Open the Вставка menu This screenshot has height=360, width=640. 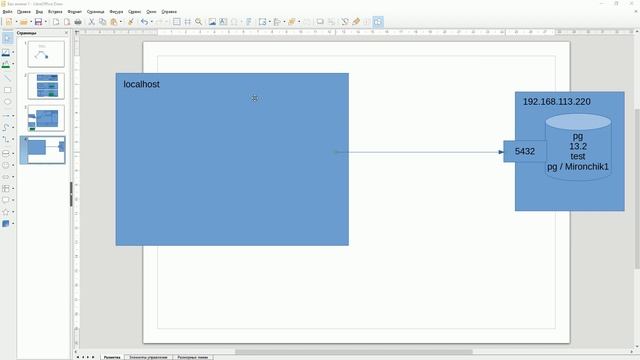[55, 12]
